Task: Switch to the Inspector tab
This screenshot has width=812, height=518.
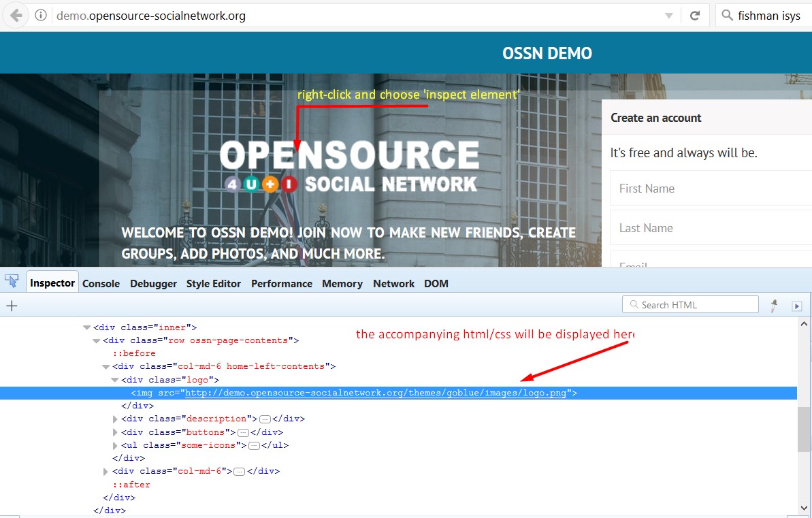Action: click(x=52, y=283)
